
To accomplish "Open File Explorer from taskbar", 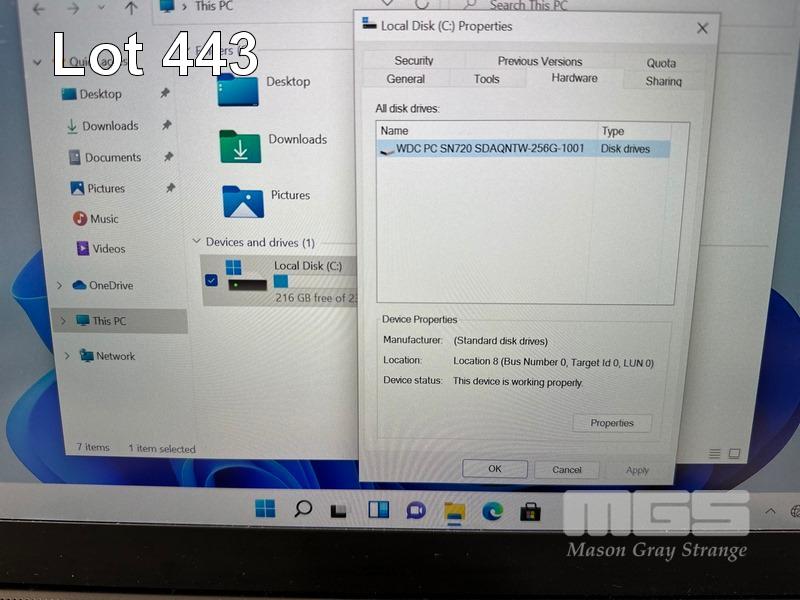I will [455, 511].
